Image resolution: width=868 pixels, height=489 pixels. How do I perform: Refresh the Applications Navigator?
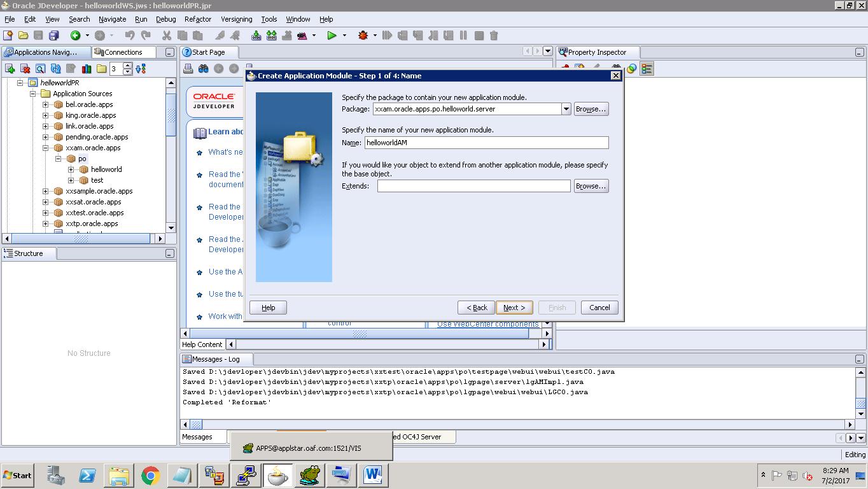tap(56, 68)
